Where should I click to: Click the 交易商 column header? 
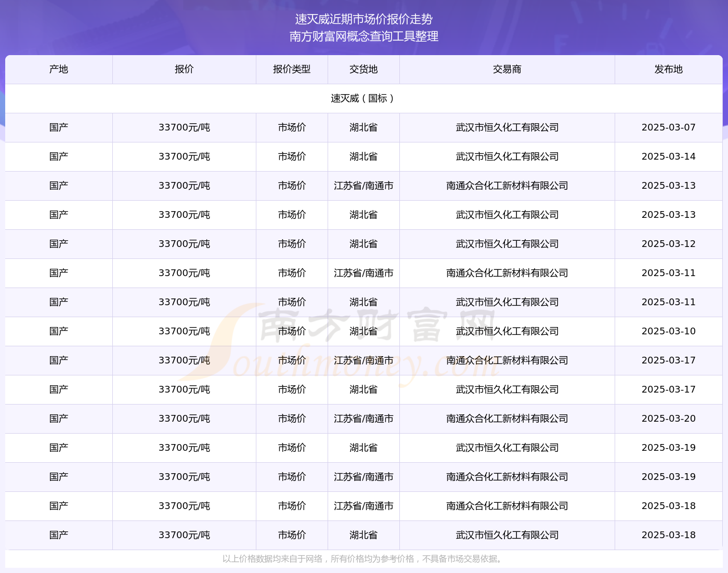[507, 69]
